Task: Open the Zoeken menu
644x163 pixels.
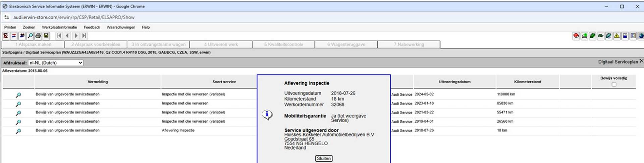Action: point(29,27)
